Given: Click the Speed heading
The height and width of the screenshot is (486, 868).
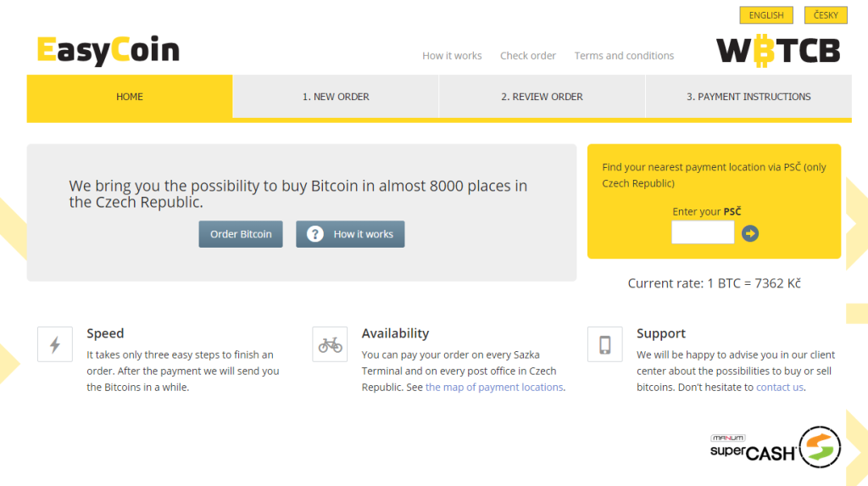Looking at the screenshot, I should (105, 333).
